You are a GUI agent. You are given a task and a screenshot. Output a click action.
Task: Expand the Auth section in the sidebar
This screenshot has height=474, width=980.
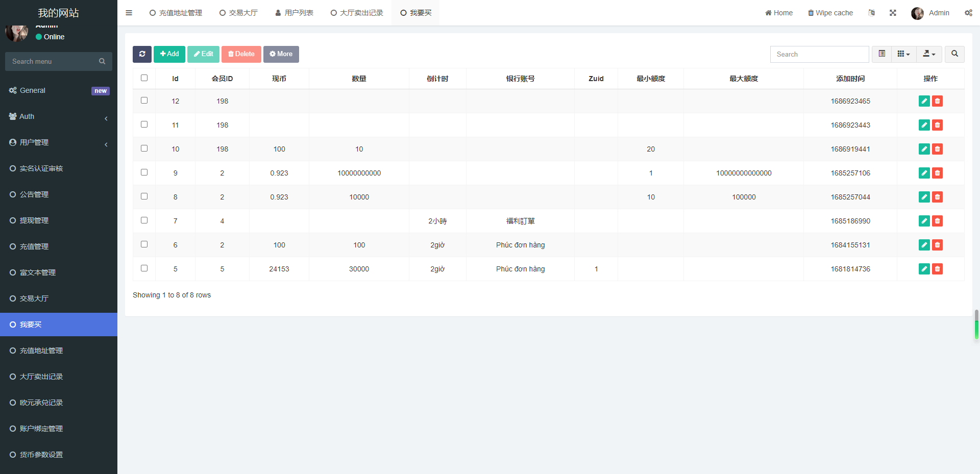click(59, 116)
